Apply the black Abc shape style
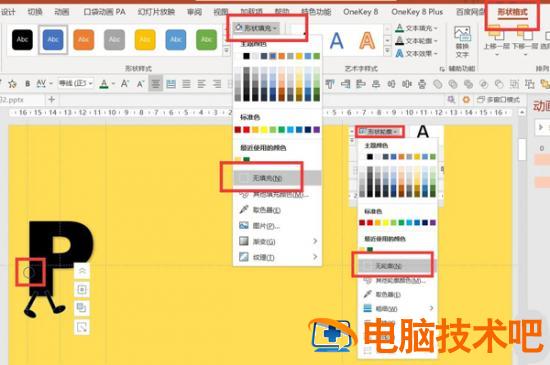 point(22,40)
